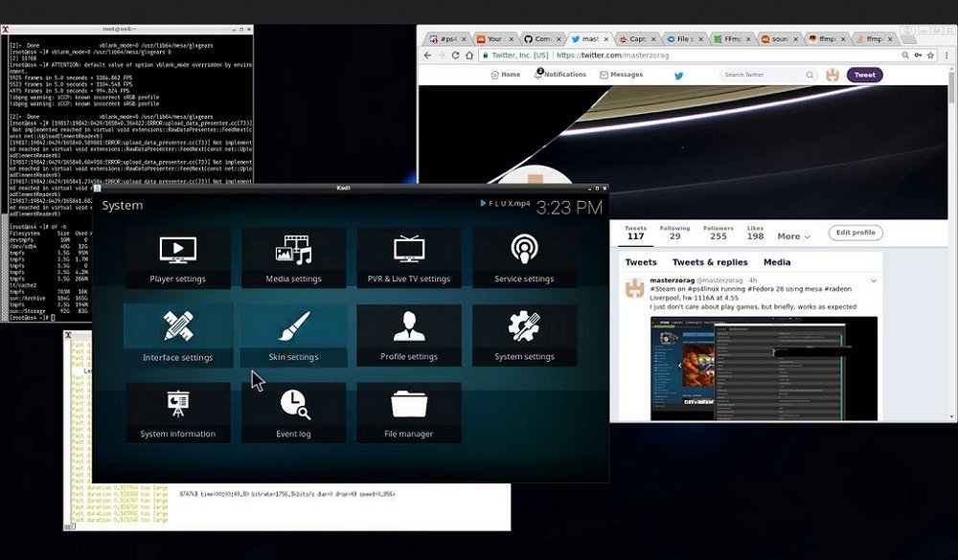Click the purple Tweet button
This screenshot has width=958, height=560.
click(864, 75)
